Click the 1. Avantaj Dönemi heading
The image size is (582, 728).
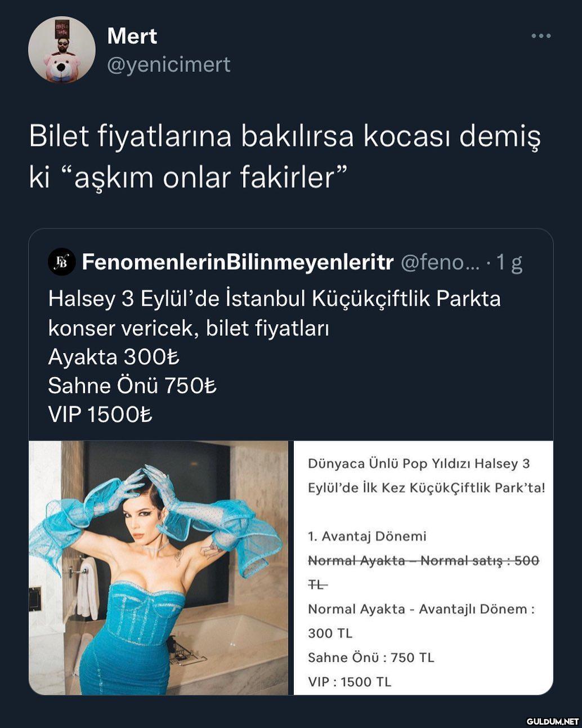coord(367,536)
